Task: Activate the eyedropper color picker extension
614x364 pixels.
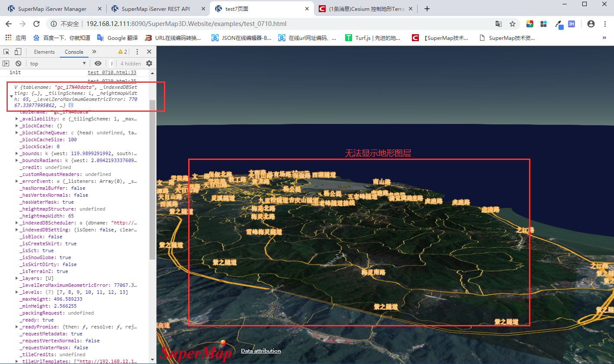Action: [x=559, y=25]
